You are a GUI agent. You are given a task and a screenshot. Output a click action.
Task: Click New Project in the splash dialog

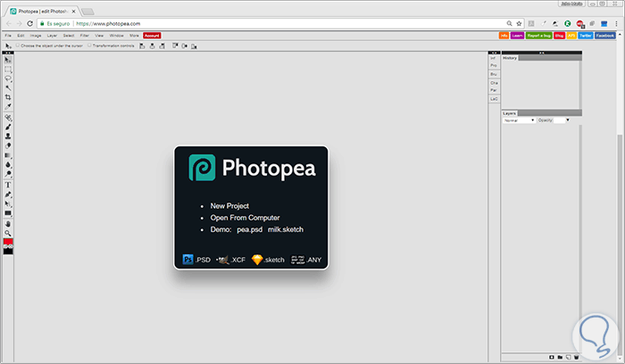229,206
